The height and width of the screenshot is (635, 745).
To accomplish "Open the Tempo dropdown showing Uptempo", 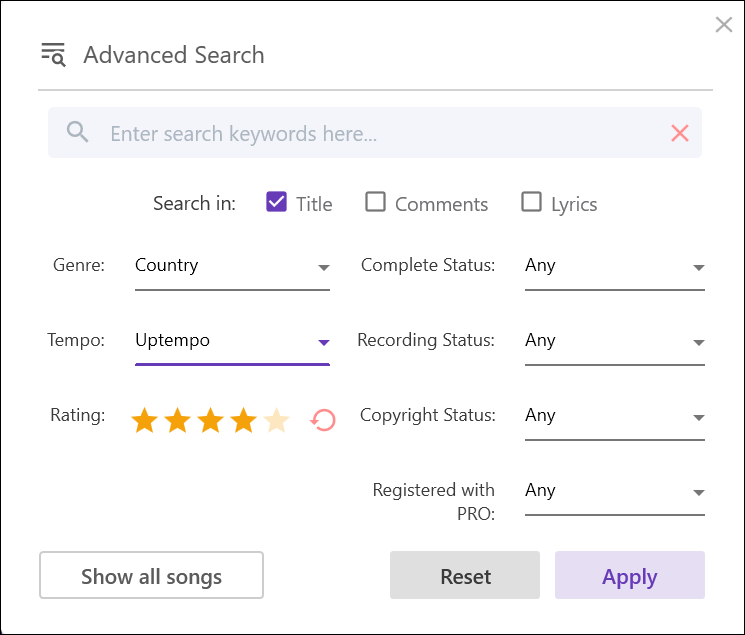I will click(232, 342).
